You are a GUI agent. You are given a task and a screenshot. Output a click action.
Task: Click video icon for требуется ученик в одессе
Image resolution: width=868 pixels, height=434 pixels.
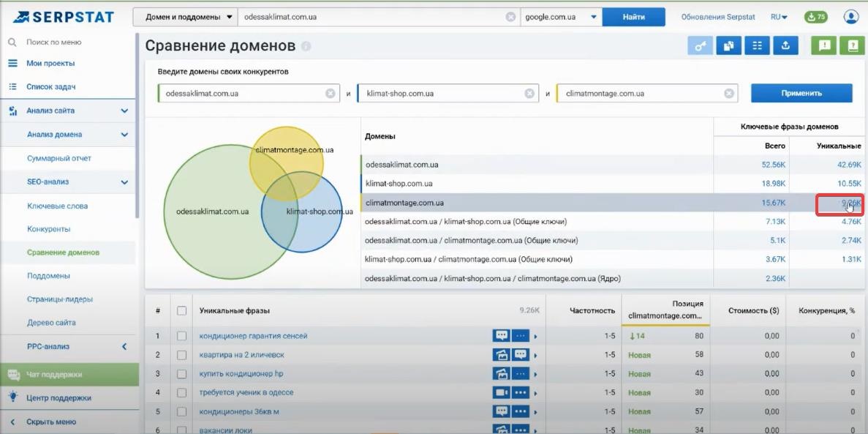[502, 392]
